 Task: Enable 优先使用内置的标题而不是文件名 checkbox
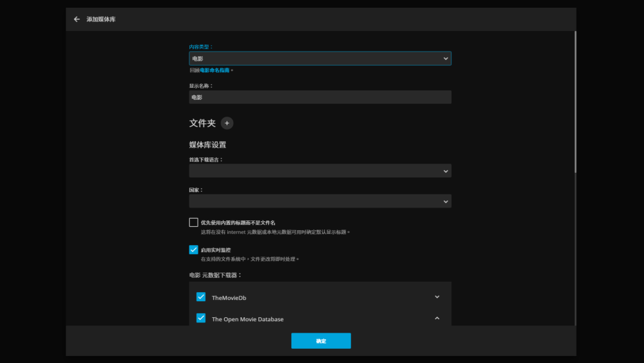pos(194,222)
